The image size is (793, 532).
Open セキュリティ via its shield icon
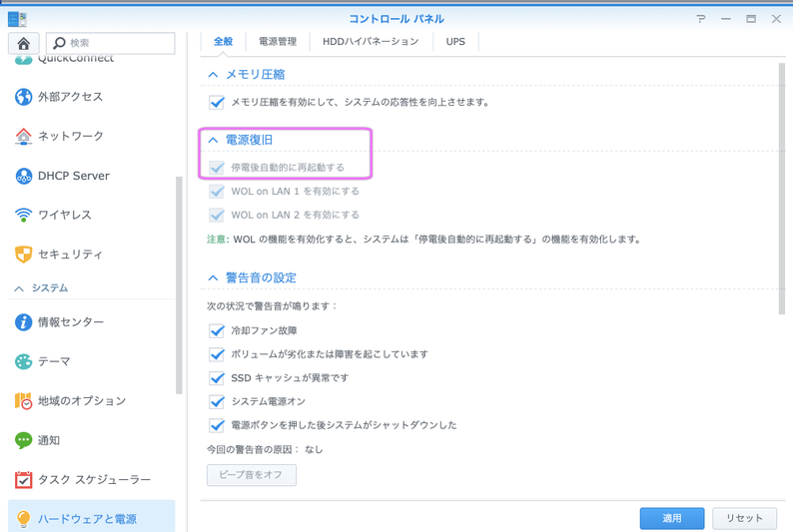tap(23, 255)
